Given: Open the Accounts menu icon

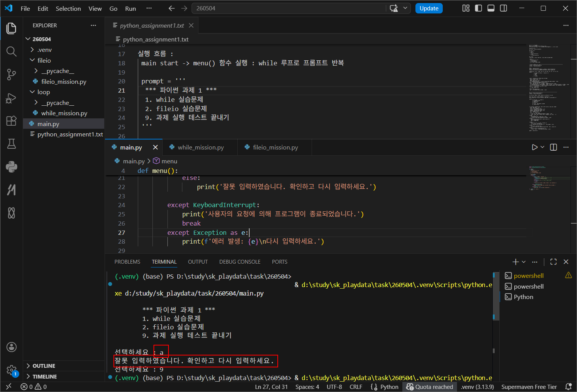Looking at the screenshot, I should (12, 347).
